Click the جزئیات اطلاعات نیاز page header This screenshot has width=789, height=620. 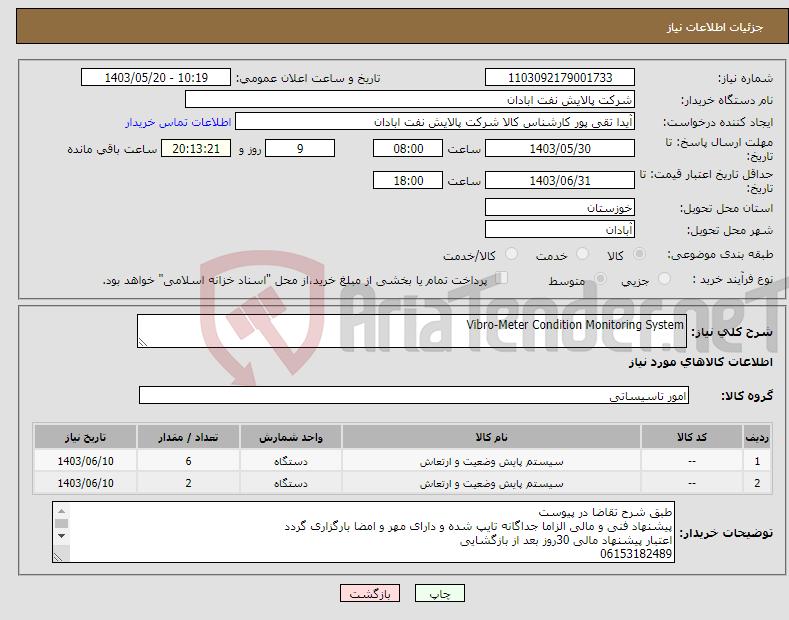pos(715,27)
